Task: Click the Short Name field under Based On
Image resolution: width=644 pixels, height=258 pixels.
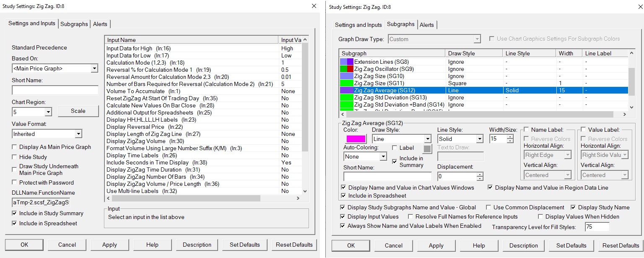Action: 55,90
